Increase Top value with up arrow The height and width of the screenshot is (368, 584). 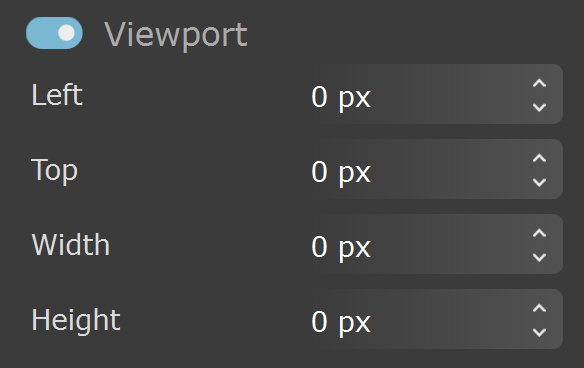point(539,158)
